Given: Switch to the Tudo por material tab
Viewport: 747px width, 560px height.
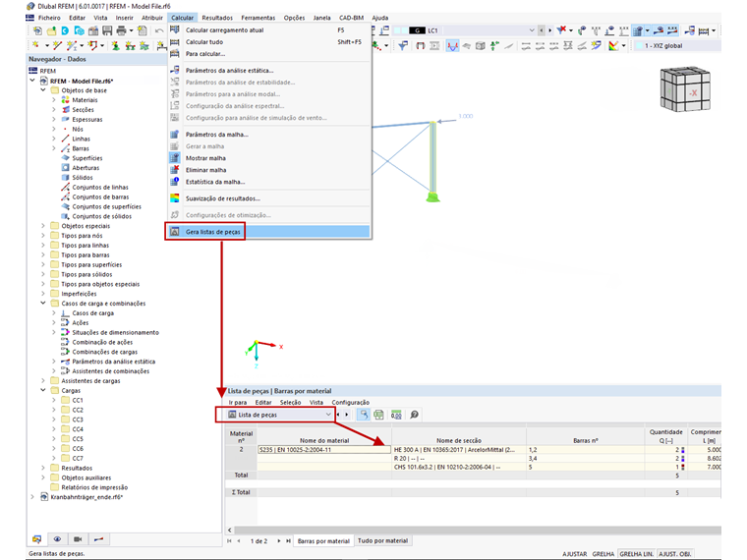Looking at the screenshot, I should tap(382, 540).
